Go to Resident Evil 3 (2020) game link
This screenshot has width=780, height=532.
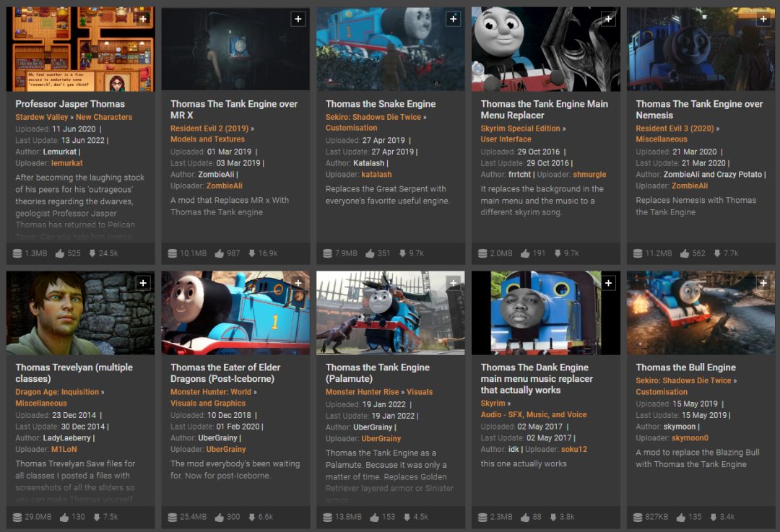[675, 128]
